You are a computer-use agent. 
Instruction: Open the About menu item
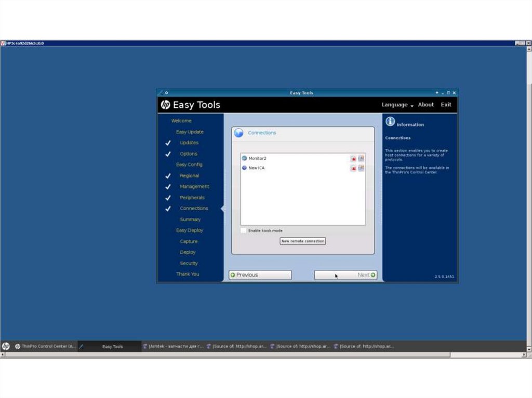click(x=426, y=105)
